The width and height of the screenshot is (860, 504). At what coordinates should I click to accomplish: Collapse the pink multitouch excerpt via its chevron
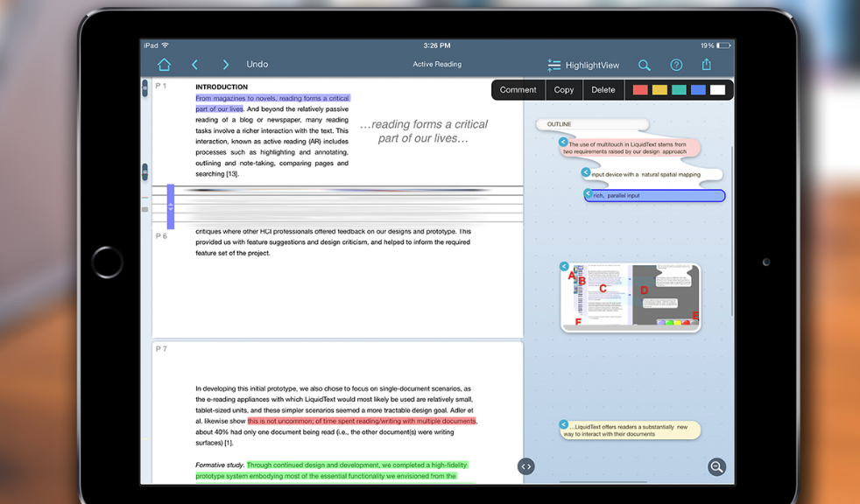pyautogui.click(x=564, y=142)
